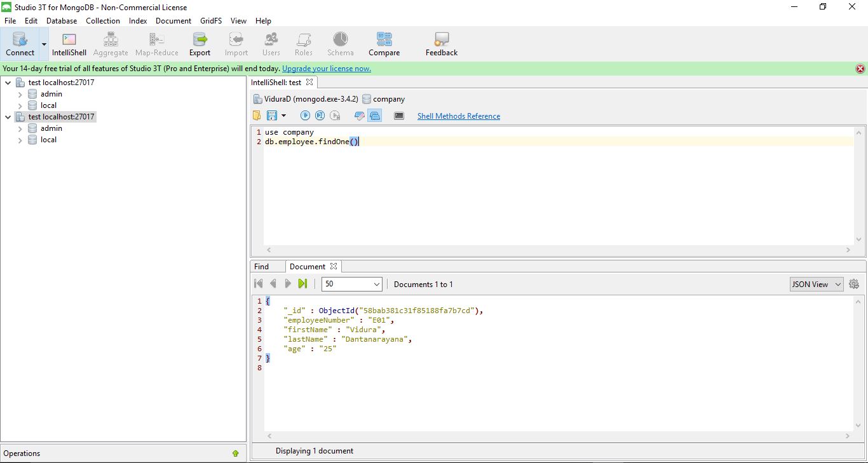Switch to the Find result tab
The width and height of the screenshot is (868, 463).
262,267
